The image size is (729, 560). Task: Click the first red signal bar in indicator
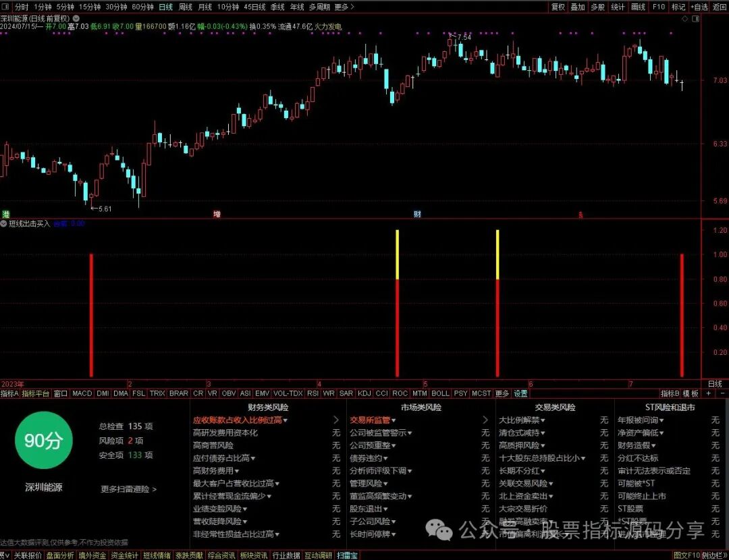(x=92, y=315)
